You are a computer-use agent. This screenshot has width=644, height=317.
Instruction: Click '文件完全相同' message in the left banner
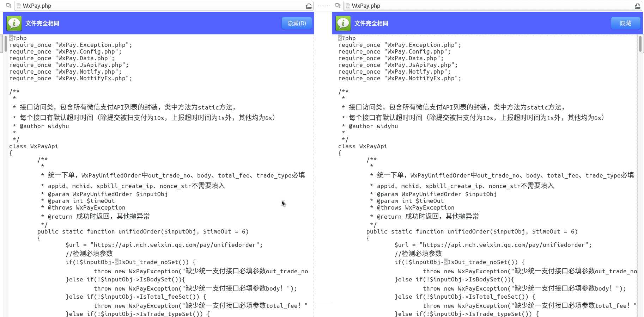[x=42, y=23]
